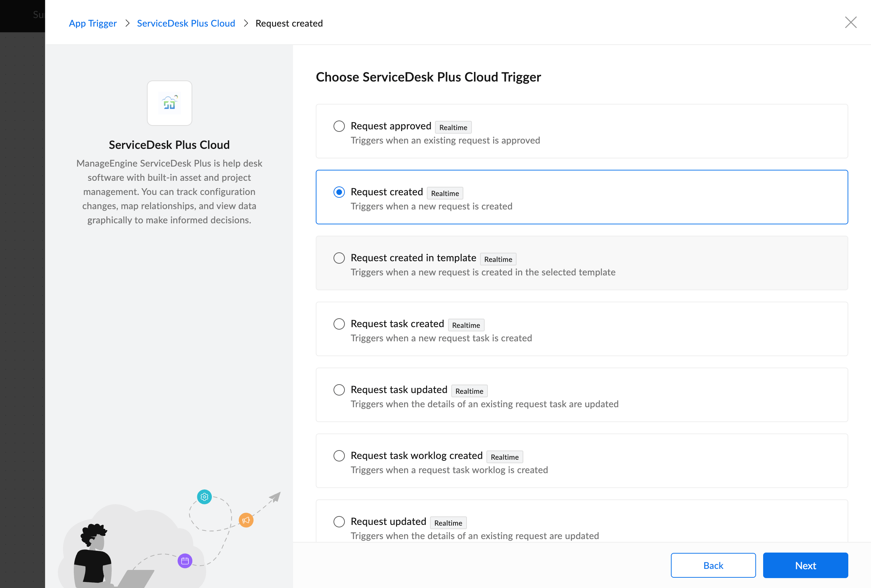Pick the Request task updated radio button
This screenshot has width=871, height=588.
339,390
